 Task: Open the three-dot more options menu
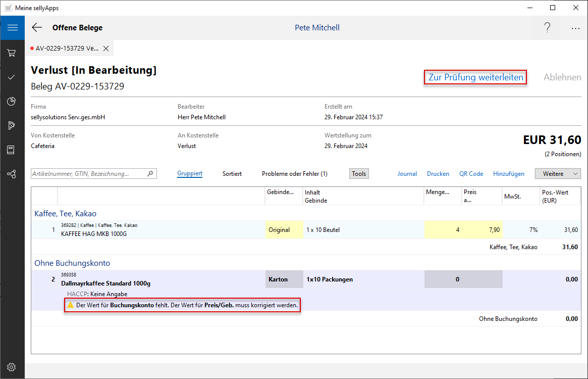coord(575,28)
